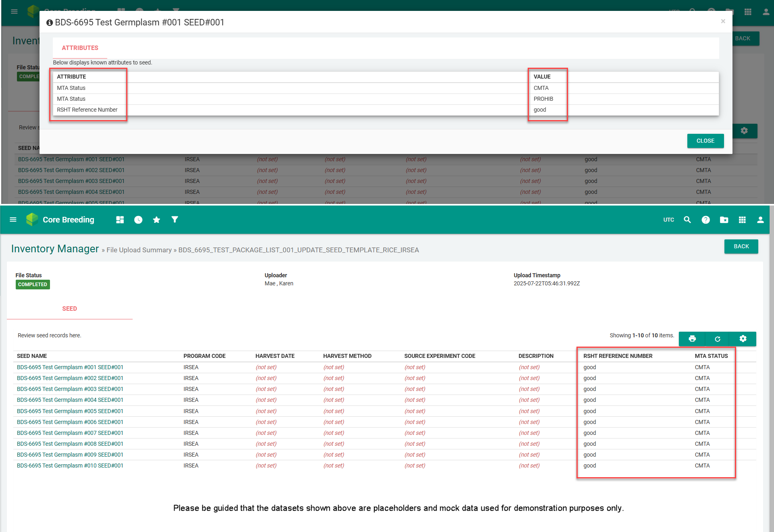Click the starred folder icon in header

point(724,220)
